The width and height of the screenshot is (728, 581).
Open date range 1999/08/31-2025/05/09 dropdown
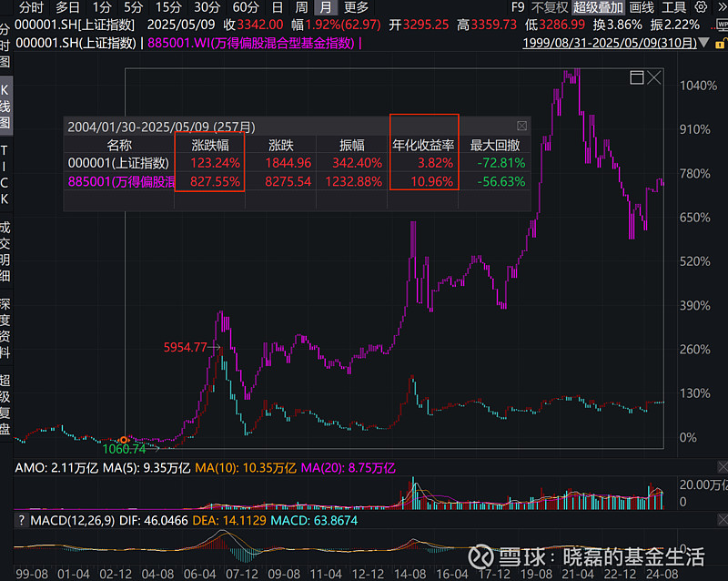tap(615, 43)
